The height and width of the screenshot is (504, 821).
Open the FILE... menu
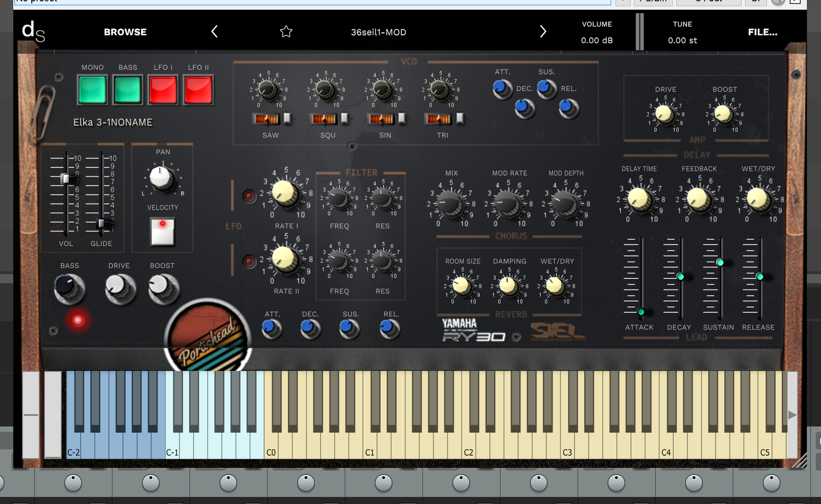click(762, 32)
